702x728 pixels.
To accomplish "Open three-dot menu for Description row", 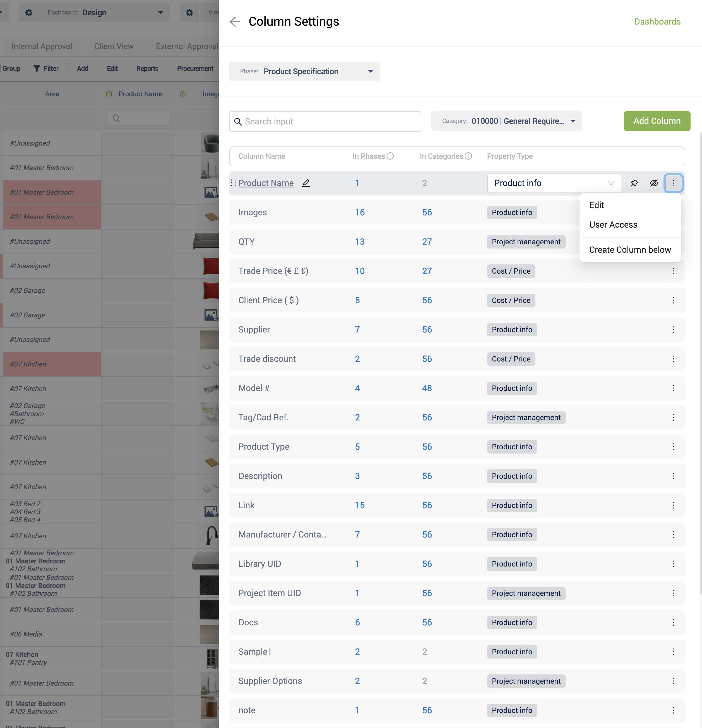I will click(673, 476).
